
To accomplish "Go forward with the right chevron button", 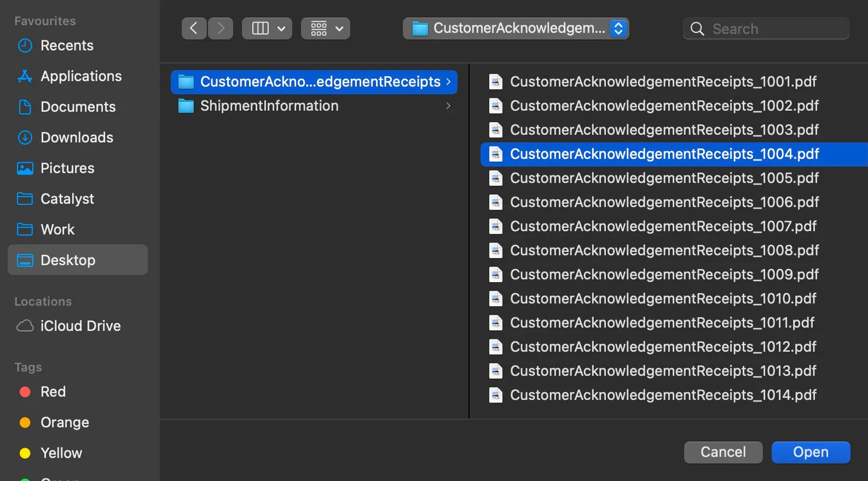I will 221,28.
